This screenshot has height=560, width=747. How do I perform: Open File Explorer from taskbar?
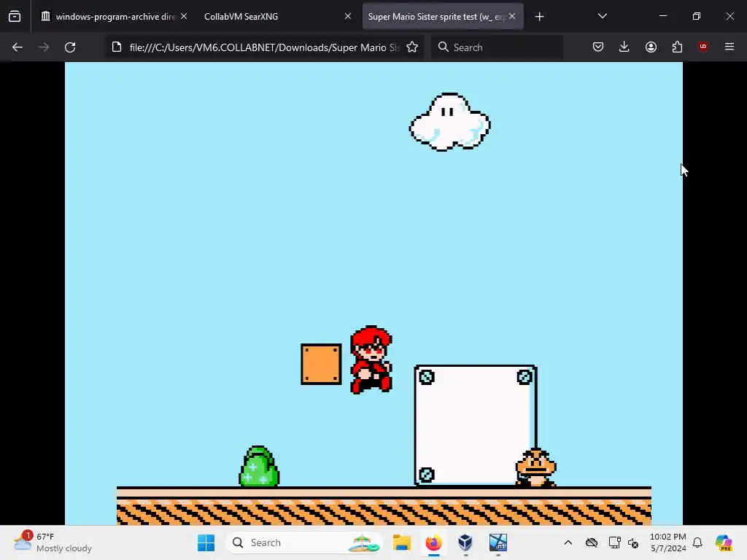pyautogui.click(x=402, y=542)
